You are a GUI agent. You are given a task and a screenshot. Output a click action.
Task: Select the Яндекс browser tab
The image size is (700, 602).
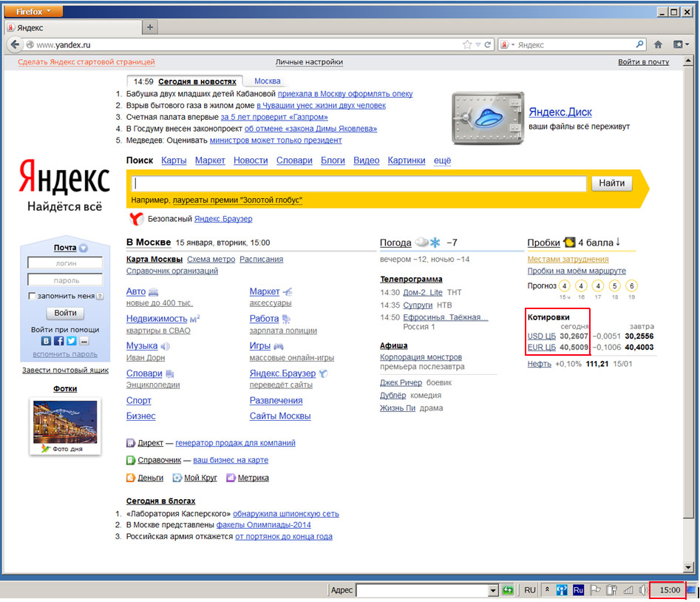[x=74, y=27]
